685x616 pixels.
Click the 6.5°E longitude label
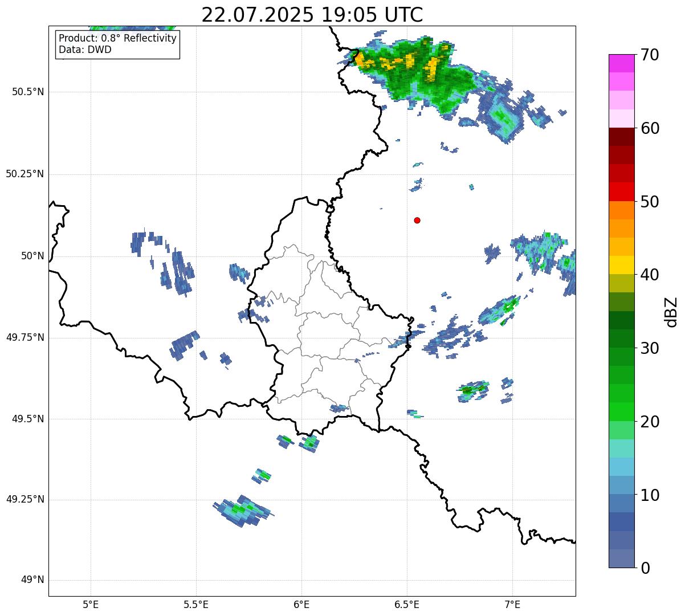(407, 604)
